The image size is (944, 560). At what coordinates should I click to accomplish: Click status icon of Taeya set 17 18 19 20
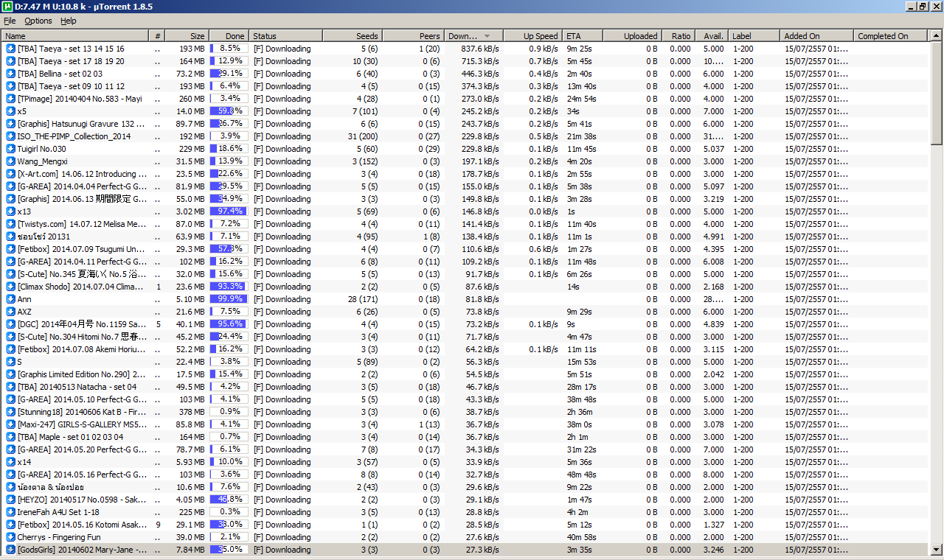10,61
